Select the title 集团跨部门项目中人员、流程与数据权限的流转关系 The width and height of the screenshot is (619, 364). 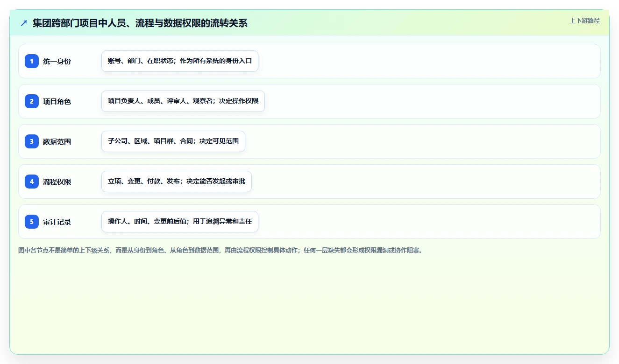(140, 23)
